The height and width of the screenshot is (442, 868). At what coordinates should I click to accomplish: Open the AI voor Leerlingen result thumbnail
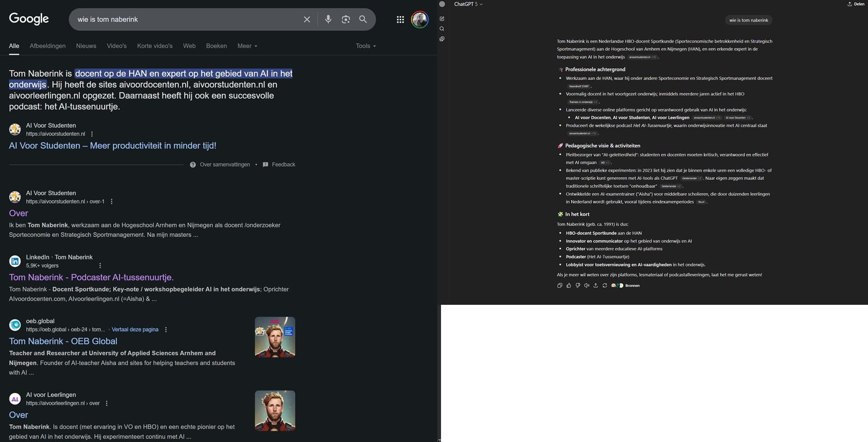coord(275,411)
